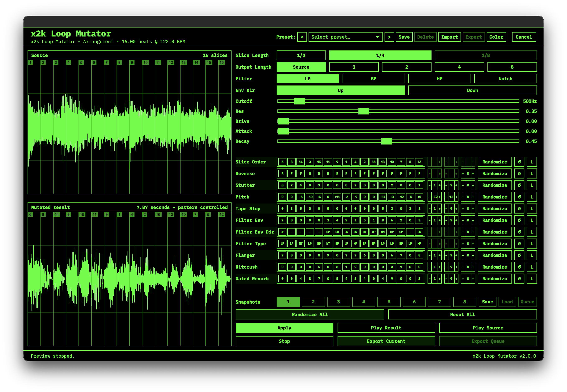
Task: Increase Reverse row stepper showing 0
Action: (x=473, y=174)
